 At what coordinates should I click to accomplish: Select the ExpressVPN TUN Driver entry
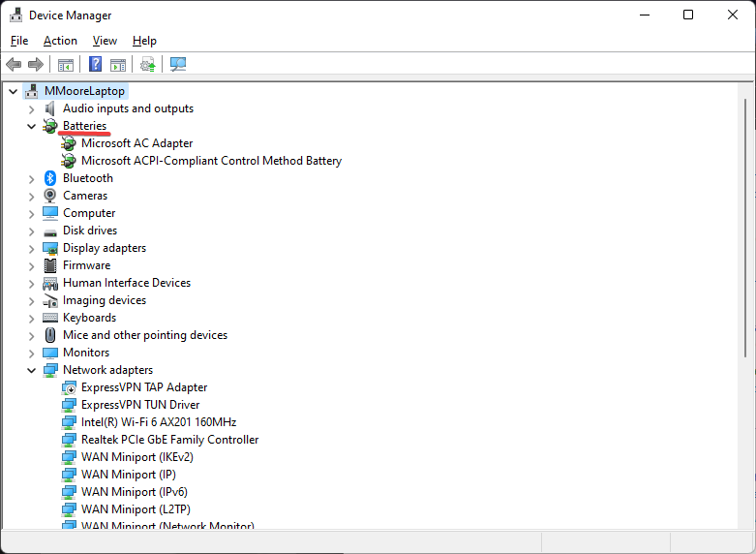pos(140,405)
